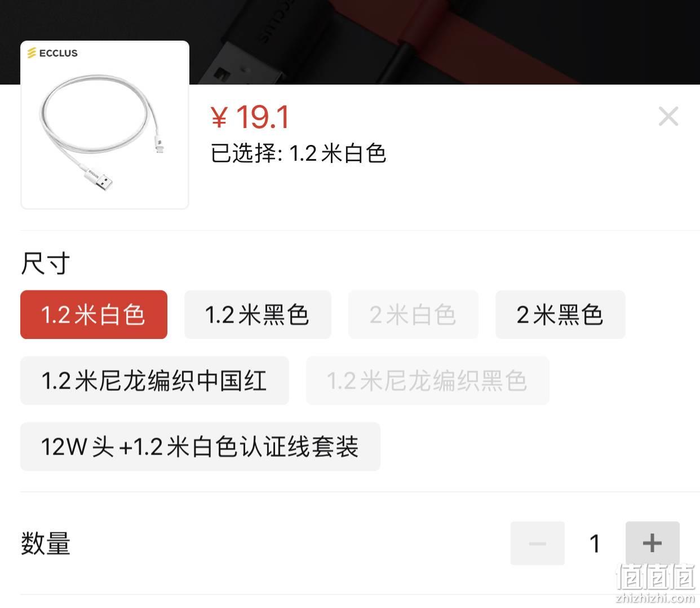Tap the 已选择: 1.2米白色 summary text
Image resolution: width=700 pixels, height=608 pixels.
coord(298,153)
